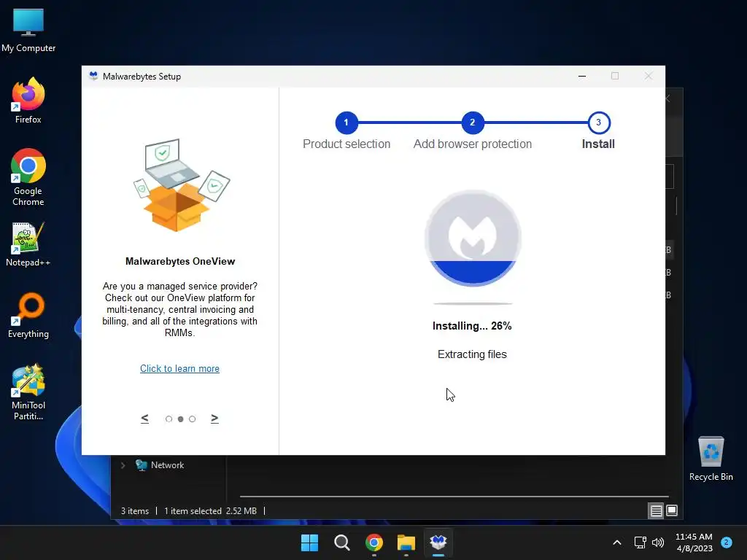Click the Malwarebytes logo in title bar
747x560 pixels.
click(93, 76)
